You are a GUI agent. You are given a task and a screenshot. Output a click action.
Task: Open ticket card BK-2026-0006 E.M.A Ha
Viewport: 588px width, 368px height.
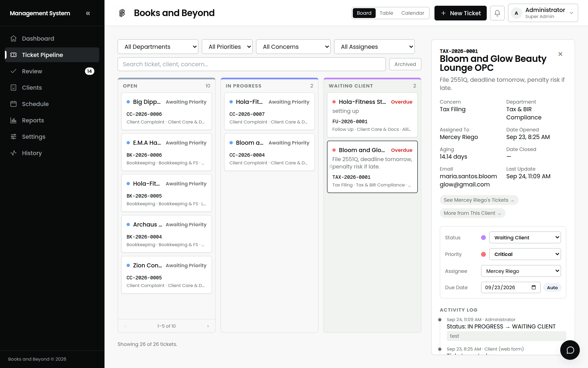point(166,152)
